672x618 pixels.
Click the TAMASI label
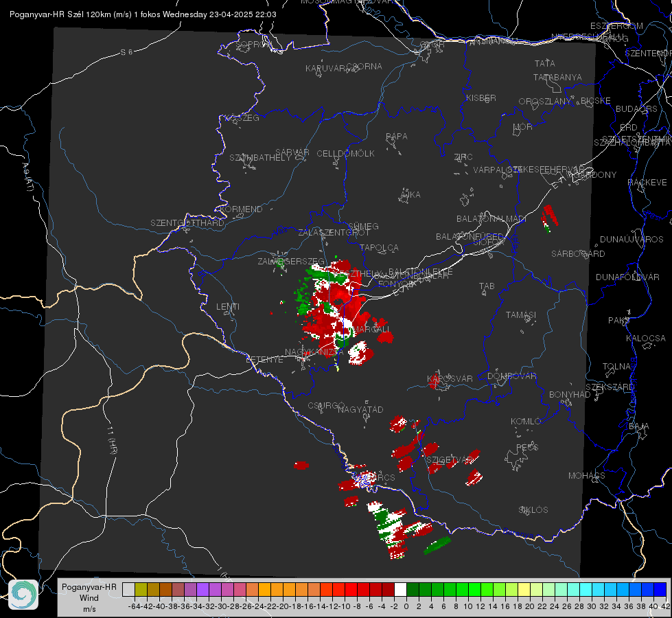pos(521,314)
